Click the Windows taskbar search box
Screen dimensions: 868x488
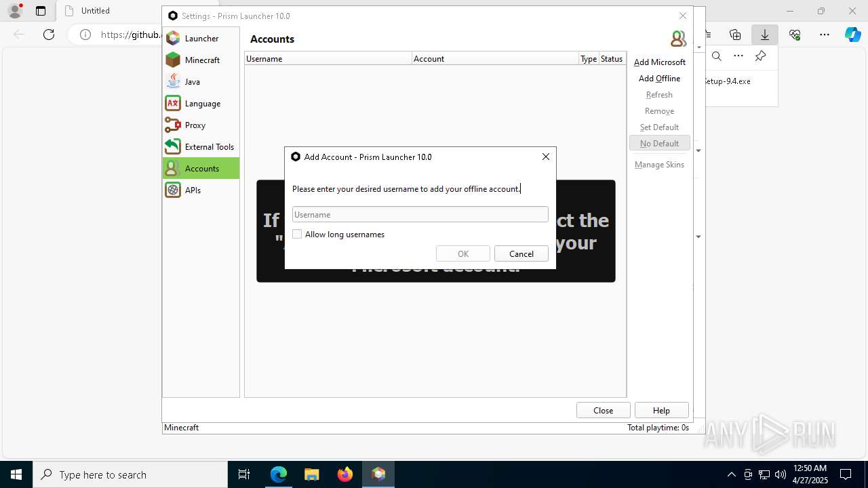point(130,474)
